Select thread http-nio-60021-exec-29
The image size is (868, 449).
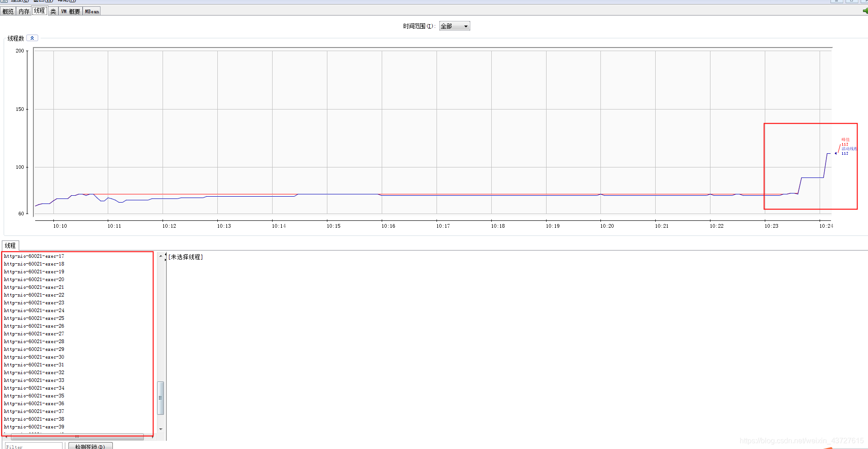coord(34,349)
